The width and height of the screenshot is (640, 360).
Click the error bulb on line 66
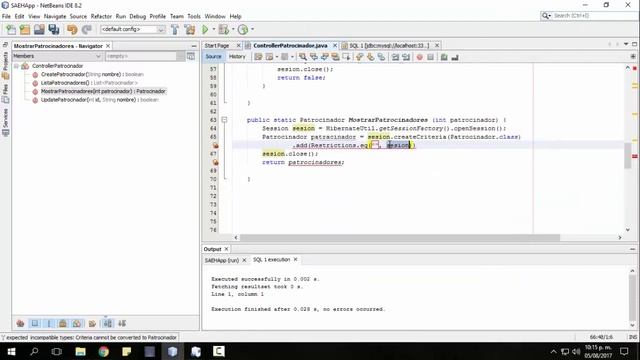pyautogui.click(x=215, y=145)
